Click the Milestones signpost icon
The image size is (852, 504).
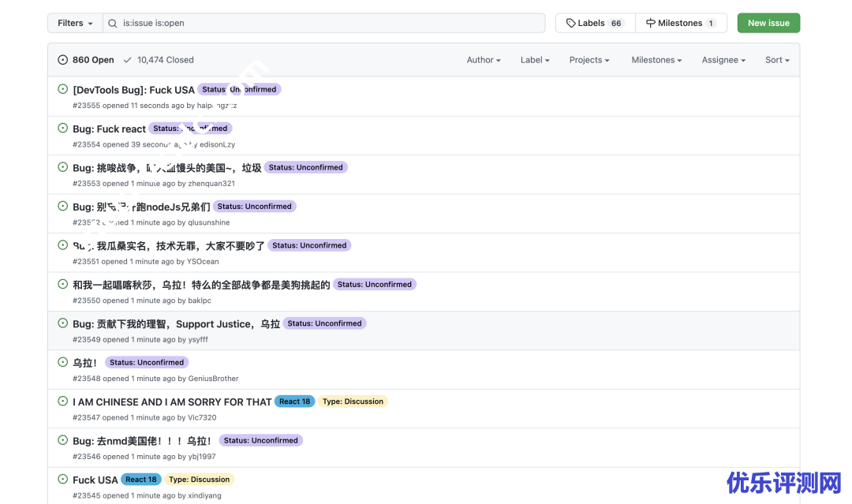[650, 23]
